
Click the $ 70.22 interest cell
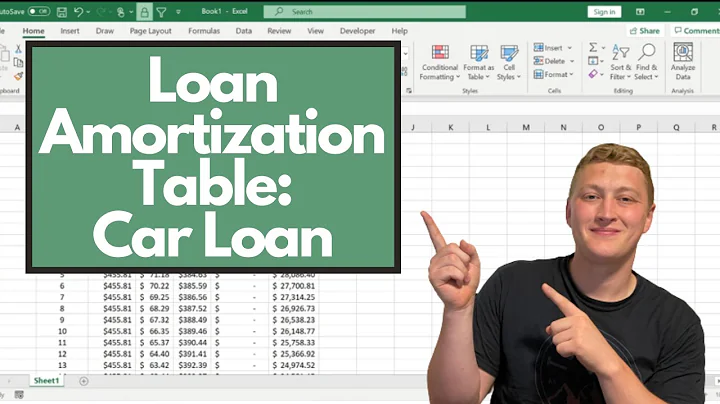click(x=154, y=286)
